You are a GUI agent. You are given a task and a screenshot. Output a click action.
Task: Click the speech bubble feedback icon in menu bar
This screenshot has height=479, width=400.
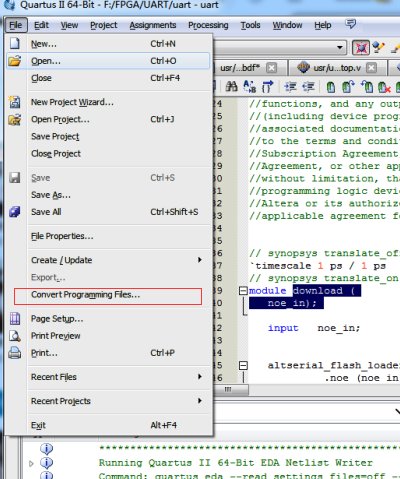click(x=350, y=24)
